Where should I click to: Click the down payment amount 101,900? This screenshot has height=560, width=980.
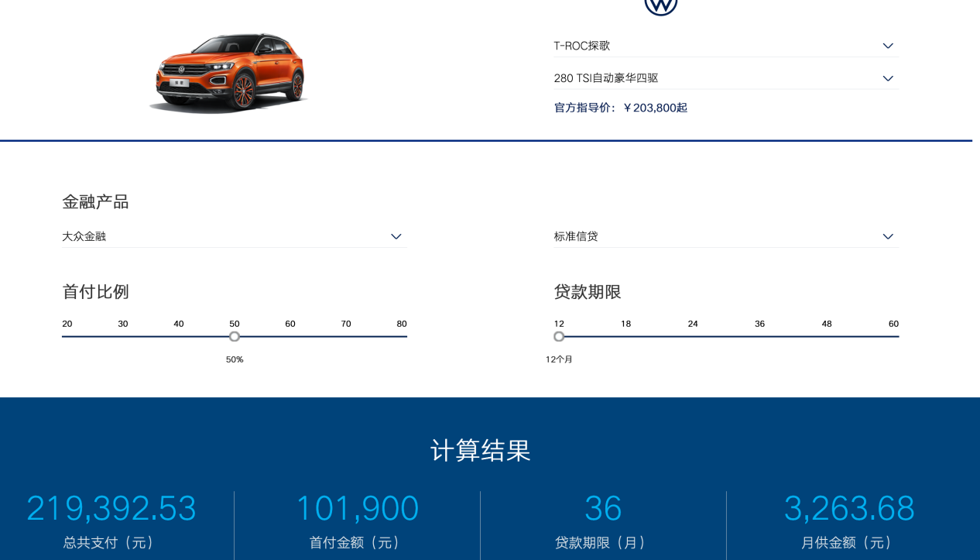click(x=358, y=509)
